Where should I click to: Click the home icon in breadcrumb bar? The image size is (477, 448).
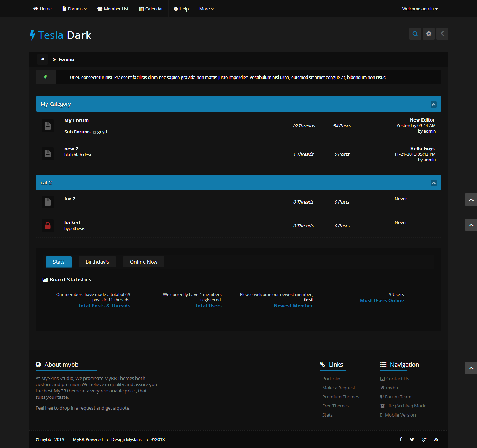point(43,59)
